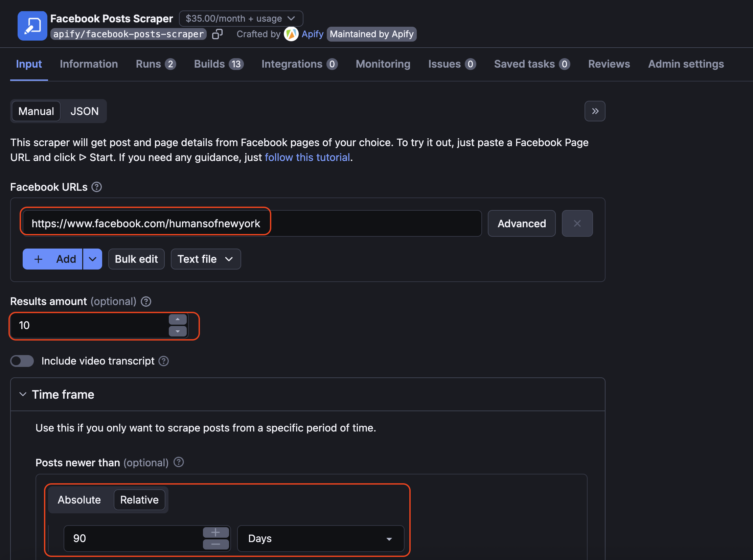Increment the 90 days value with plus
Viewport: 753px width, 560px height.
pos(215,532)
